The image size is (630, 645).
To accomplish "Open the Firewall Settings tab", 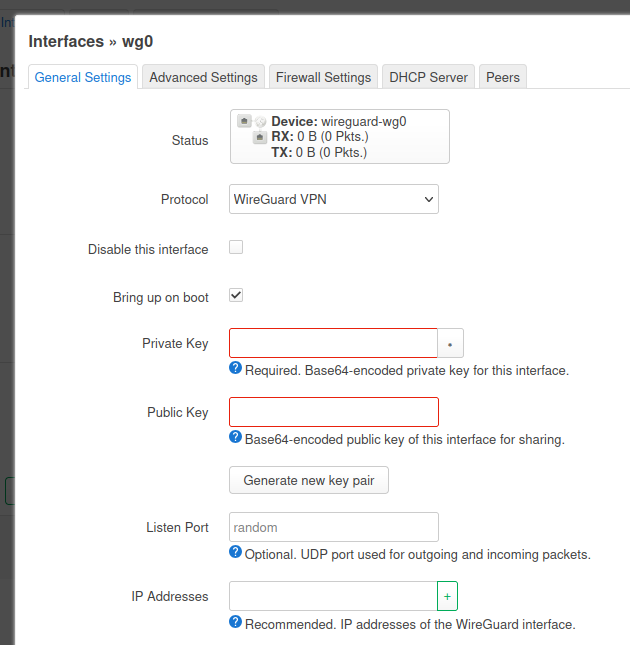I will coord(323,77).
